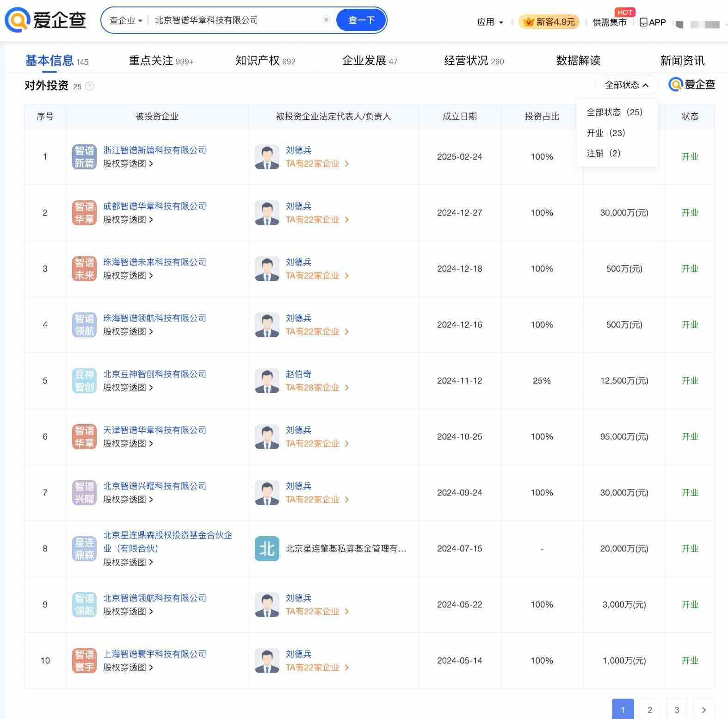Click 新客4.9元 promotion badge
Viewport: 728px width, 719px height.
coord(549,22)
